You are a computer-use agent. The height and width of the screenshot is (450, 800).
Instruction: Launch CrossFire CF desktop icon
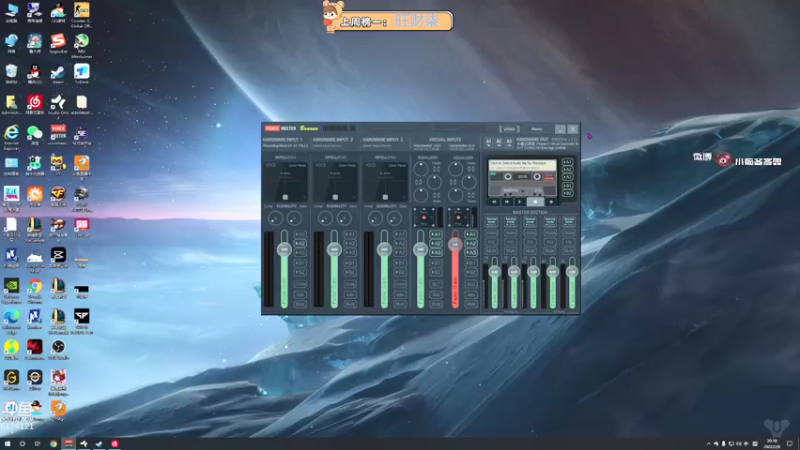pos(58,195)
